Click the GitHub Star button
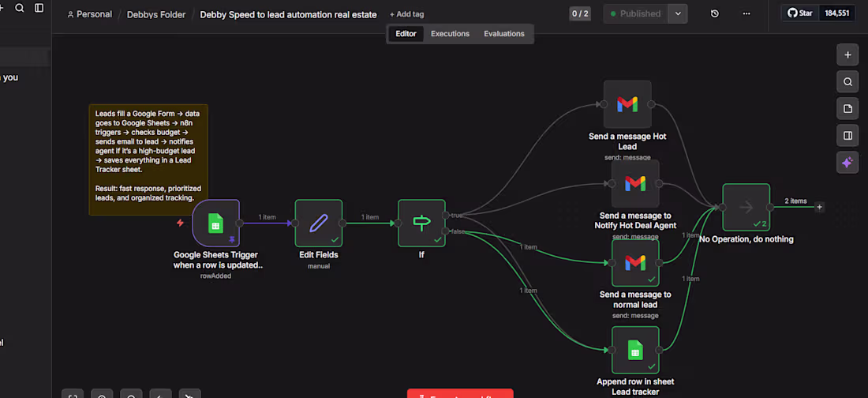This screenshot has width=868, height=398. point(800,13)
